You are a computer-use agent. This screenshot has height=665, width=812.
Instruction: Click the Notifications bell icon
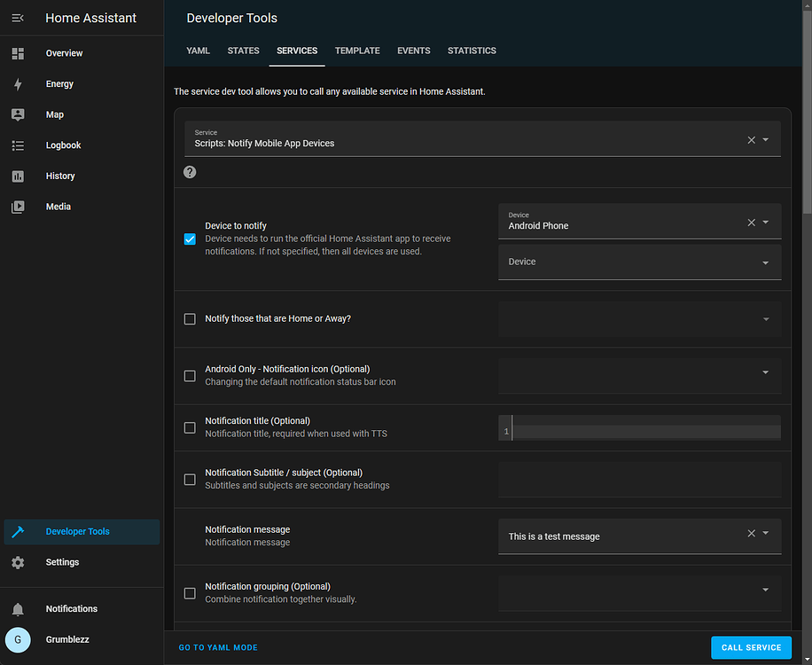coord(18,609)
